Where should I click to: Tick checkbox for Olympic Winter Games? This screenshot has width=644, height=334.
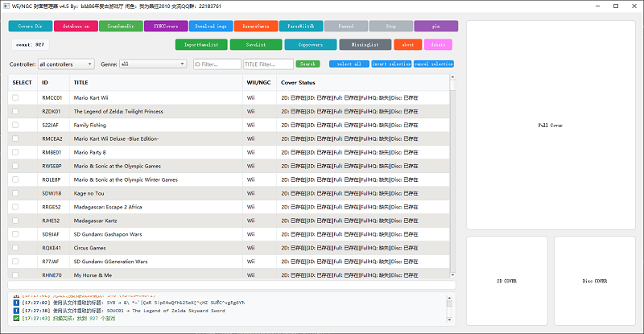(x=15, y=179)
